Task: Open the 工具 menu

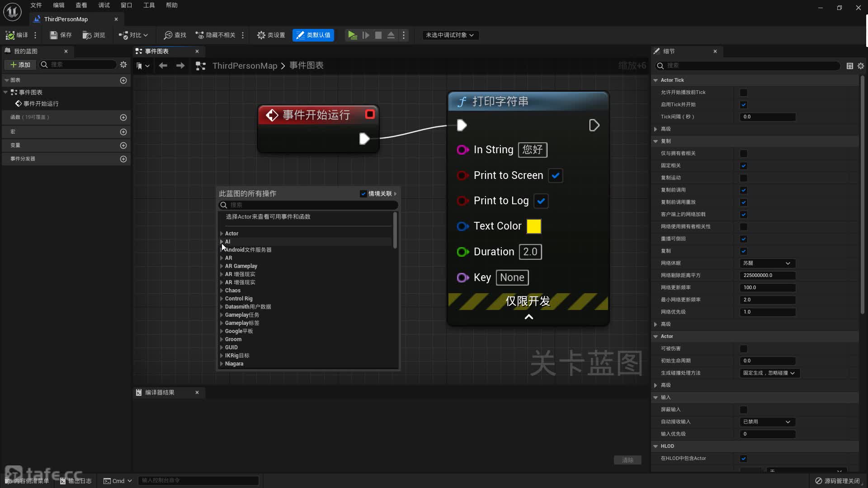Action: pos(149,5)
